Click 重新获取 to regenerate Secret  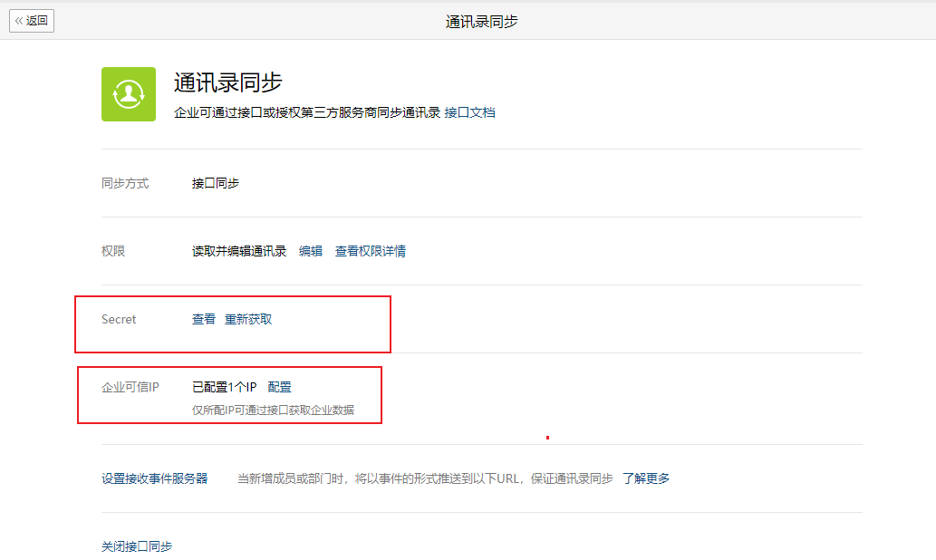pos(248,319)
